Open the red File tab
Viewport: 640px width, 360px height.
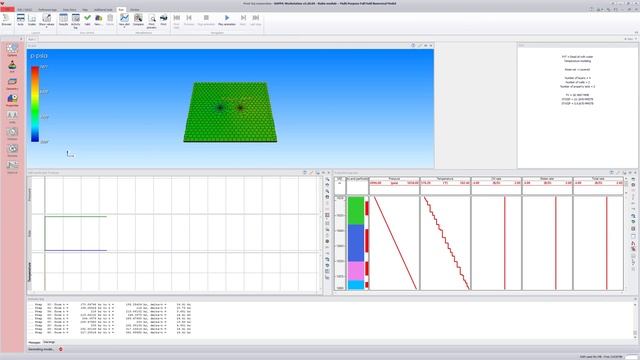click(7, 9)
